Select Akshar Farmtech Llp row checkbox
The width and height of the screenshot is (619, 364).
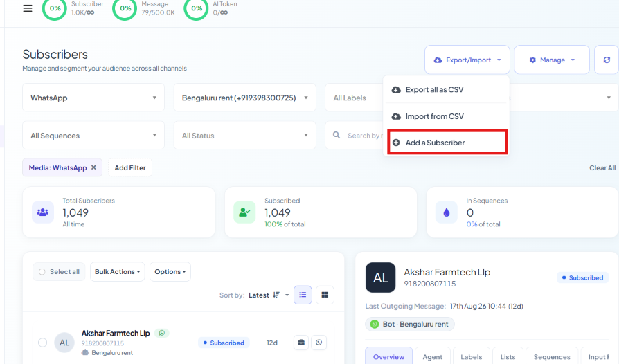coord(43,343)
